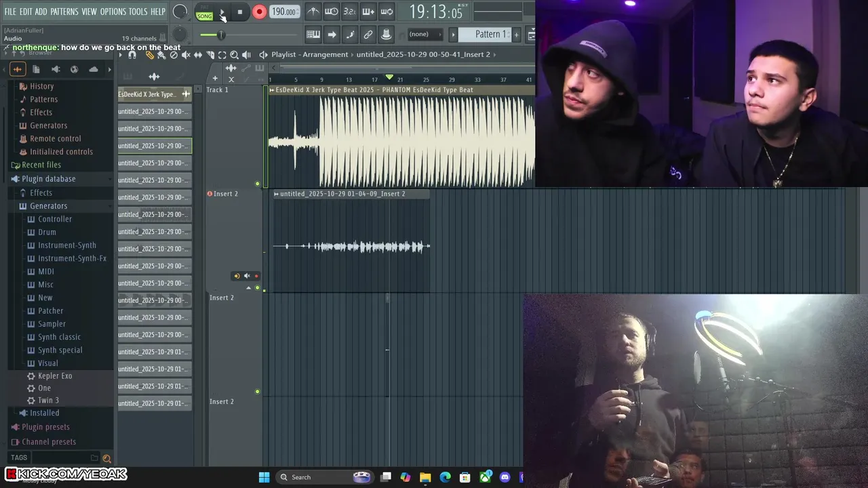The height and width of the screenshot is (488, 868).
Task: Select the playlist Playback tool
Action: (247, 55)
